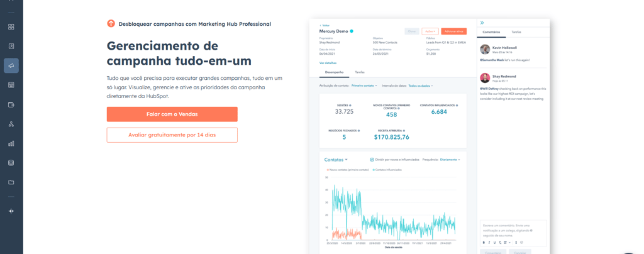The image size is (644, 254).
Task: Click the @Samantha Mack mention
Action: click(x=493, y=60)
